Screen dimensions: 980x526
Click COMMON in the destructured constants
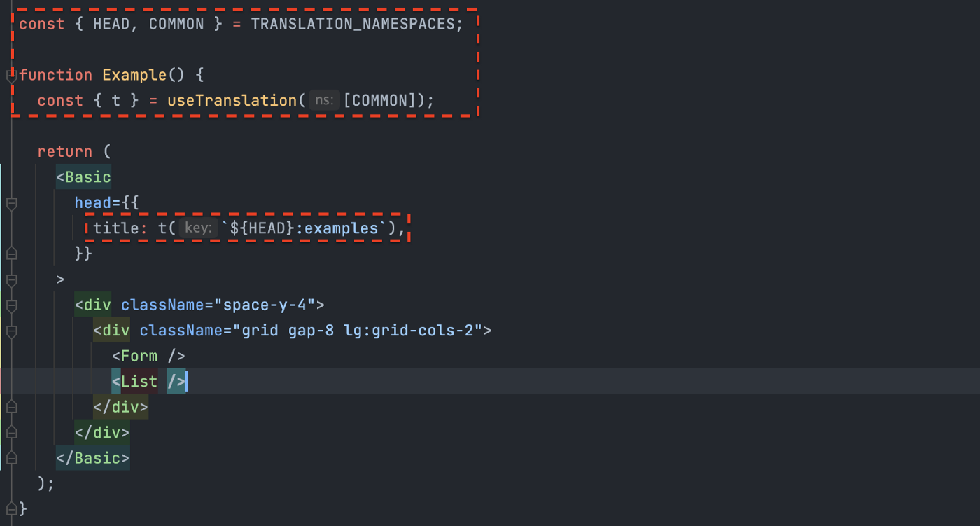tap(176, 23)
